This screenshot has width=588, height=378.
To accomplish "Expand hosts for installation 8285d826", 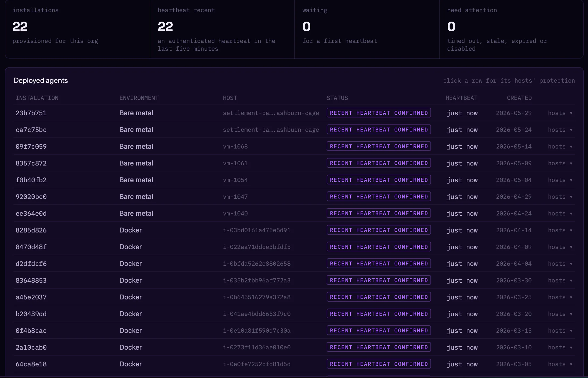I will click(560, 230).
